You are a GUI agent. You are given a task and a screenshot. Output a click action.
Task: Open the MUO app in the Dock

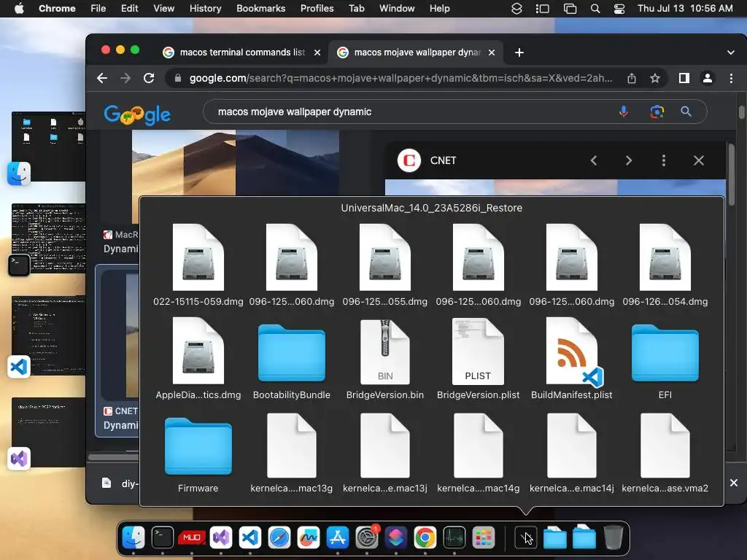[192, 537]
